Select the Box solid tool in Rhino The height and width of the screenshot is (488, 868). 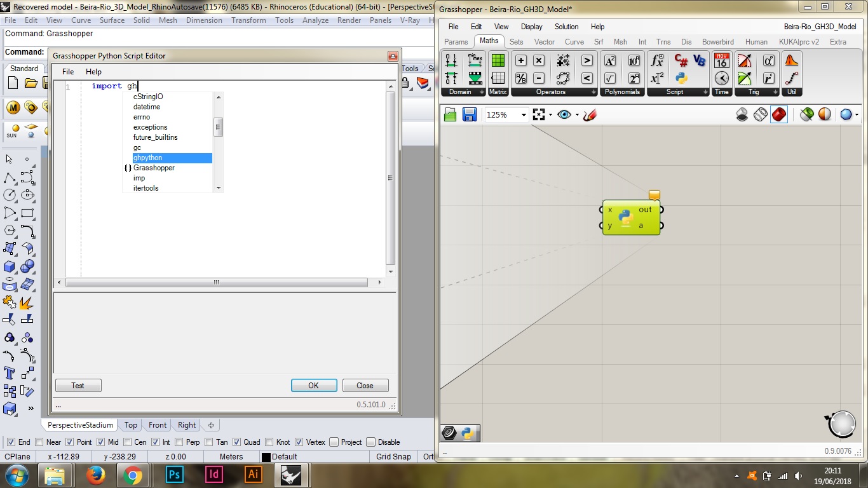point(10,266)
